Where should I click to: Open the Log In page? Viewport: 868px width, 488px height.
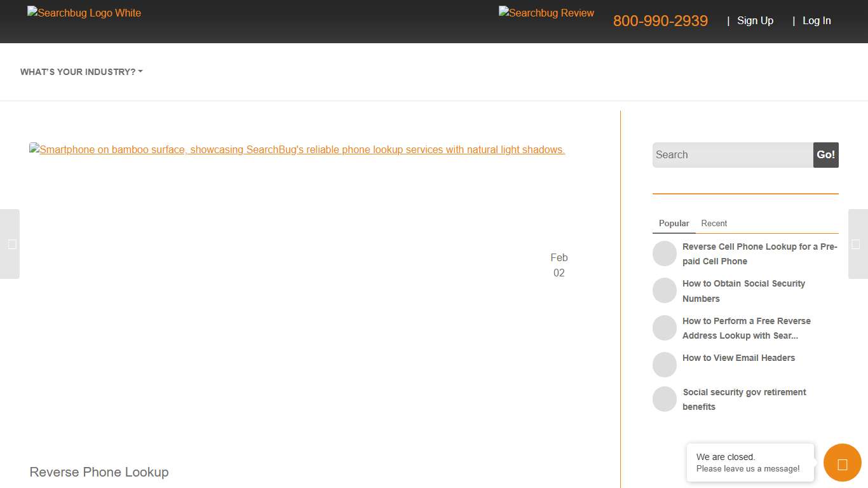pos(817,20)
